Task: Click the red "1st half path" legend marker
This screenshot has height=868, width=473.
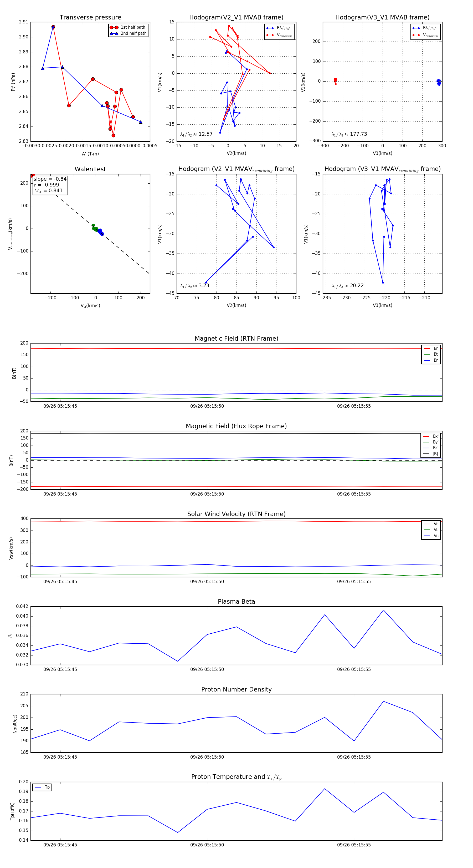Action: click(114, 27)
